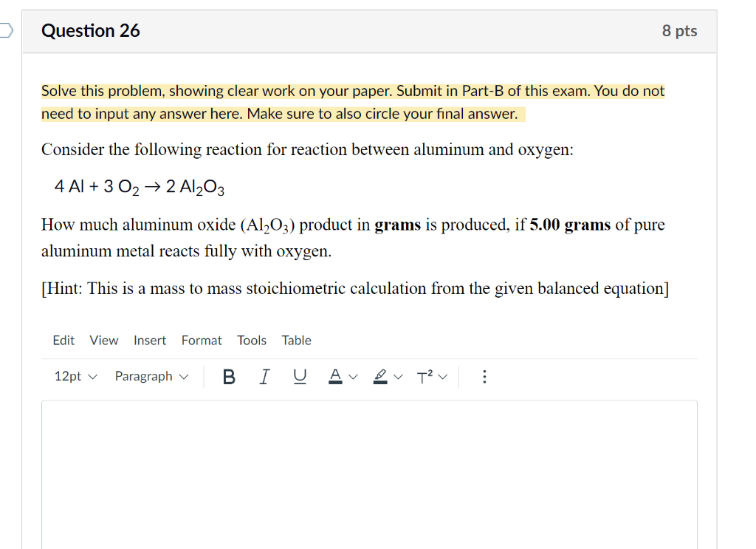The height and width of the screenshot is (549, 756).
Task: Expand the superscript options chevron
Action: [443, 377]
